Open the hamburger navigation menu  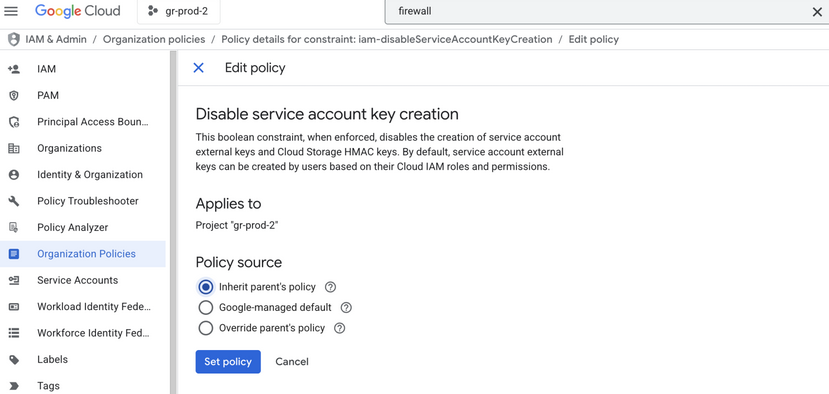11,11
